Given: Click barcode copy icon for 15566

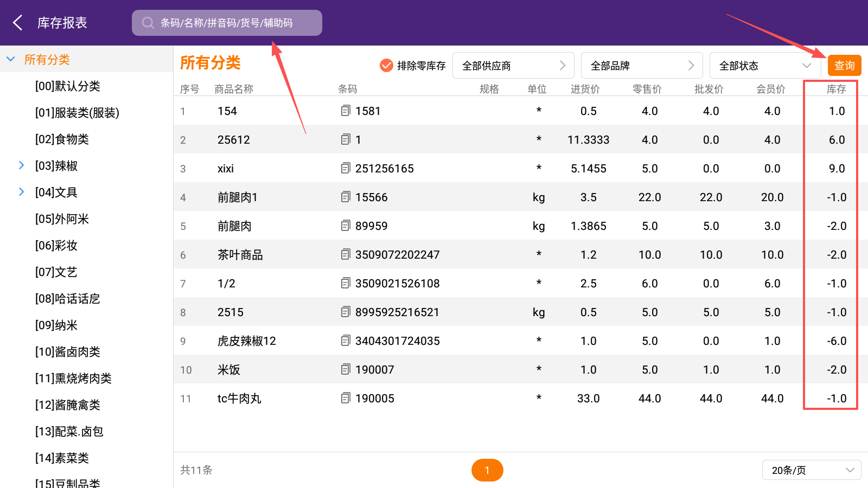Looking at the screenshot, I should coord(346,197).
